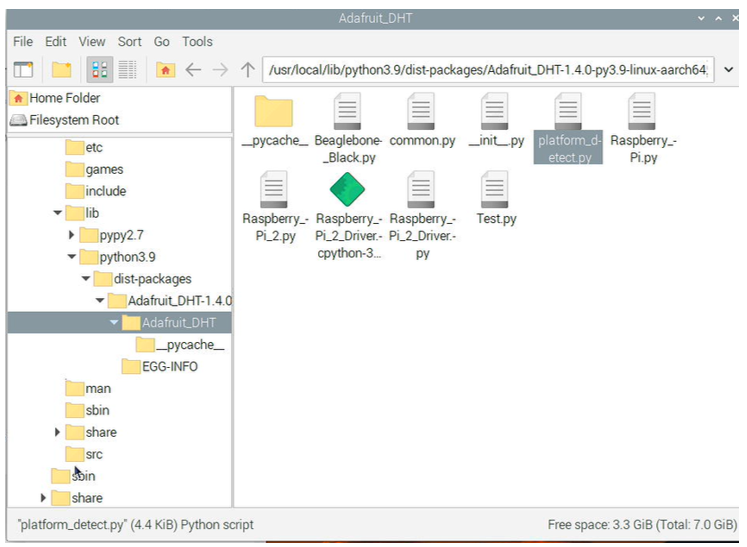Select the Raspberry_Pi.py file
747x547 pixels.
(x=643, y=129)
